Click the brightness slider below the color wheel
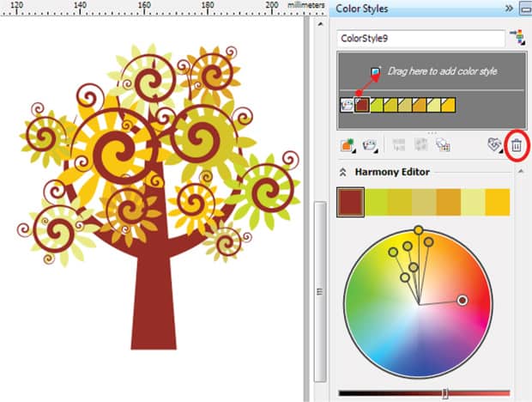Viewport: 532px width, 402px height. coord(444,393)
